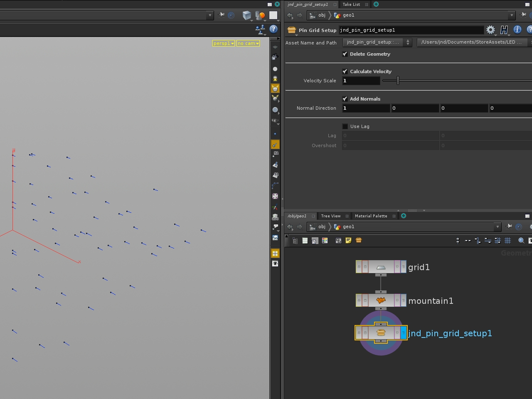Open the Material Palette tab
Viewport: 532px width, 399px height.
[x=371, y=216]
